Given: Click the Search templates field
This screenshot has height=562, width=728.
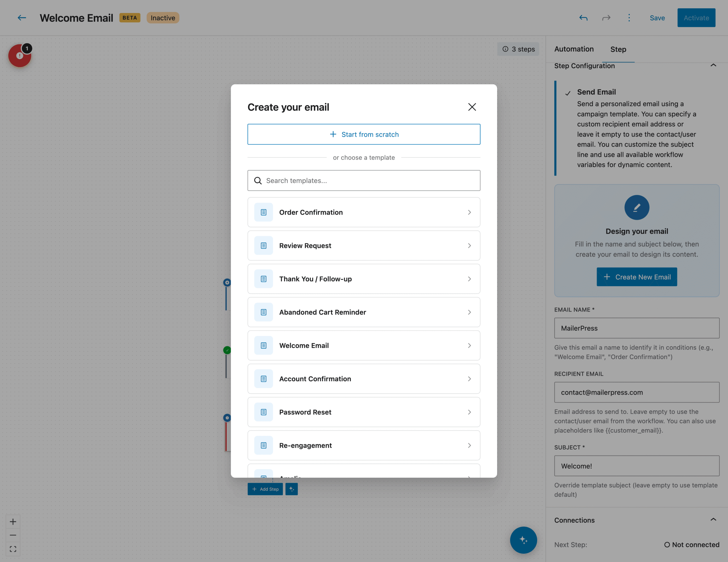Looking at the screenshot, I should 364,180.
